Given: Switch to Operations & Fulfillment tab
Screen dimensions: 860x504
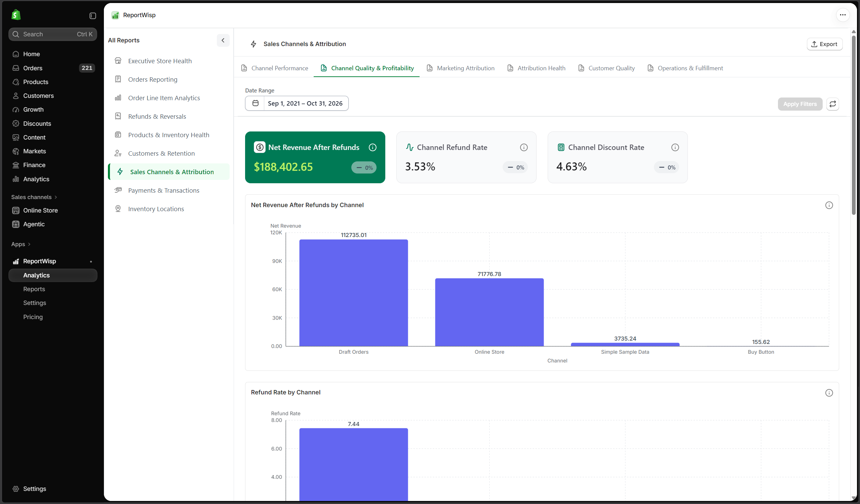Looking at the screenshot, I should [685, 68].
